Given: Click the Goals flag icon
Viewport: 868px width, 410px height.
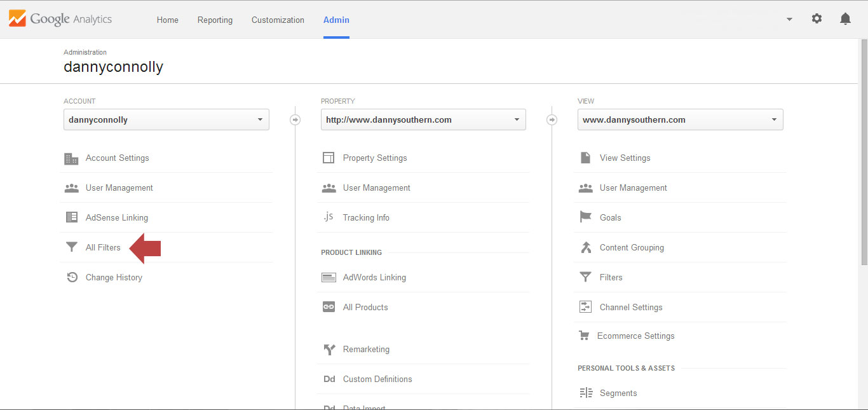Looking at the screenshot, I should click(585, 217).
